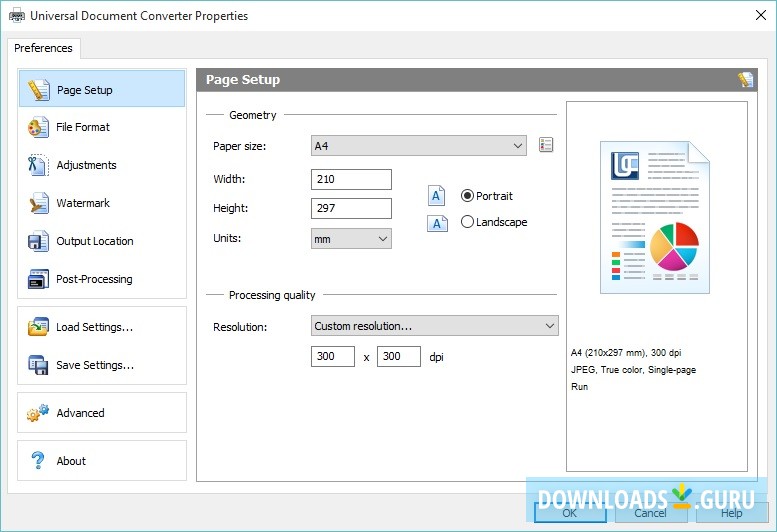This screenshot has width=777, height=532.
Task: Open the Resolution Custom resolution dropdown
Action: coord(435,326)
